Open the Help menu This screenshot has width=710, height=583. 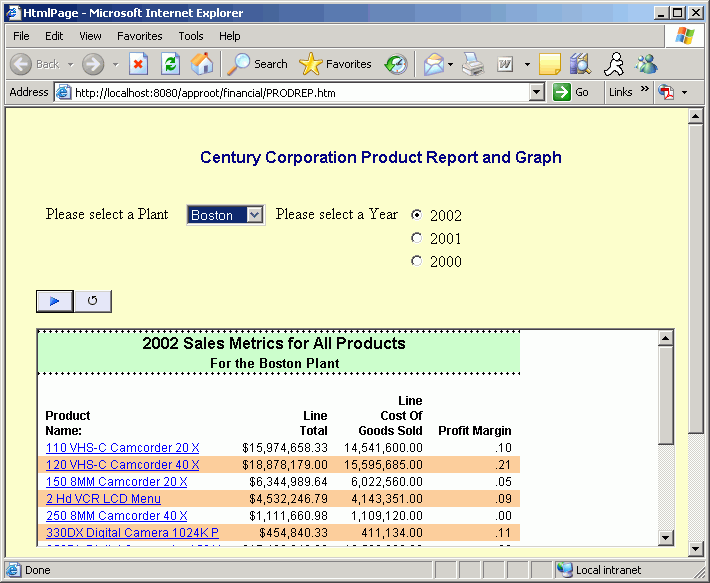pos(230,36)
